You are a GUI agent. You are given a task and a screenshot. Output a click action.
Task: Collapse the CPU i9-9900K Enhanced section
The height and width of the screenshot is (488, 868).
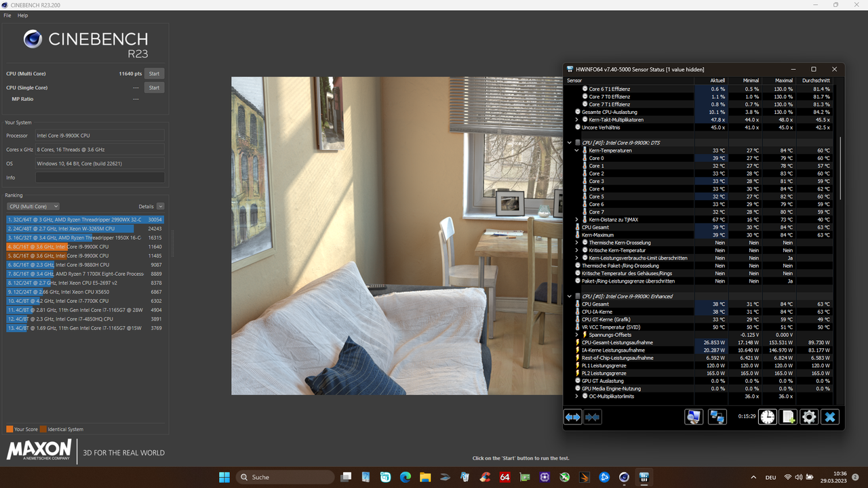pos(570,296)
